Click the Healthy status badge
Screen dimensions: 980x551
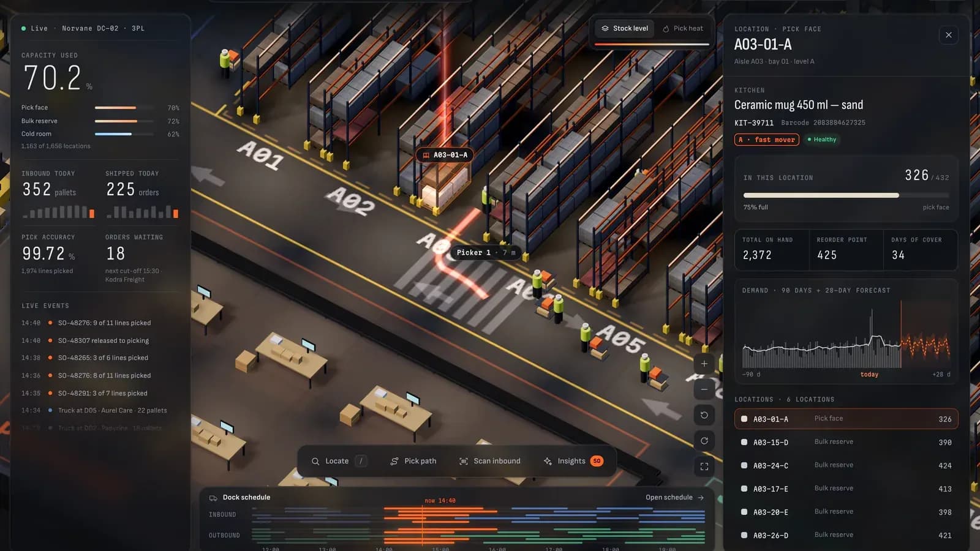(821, 140)
